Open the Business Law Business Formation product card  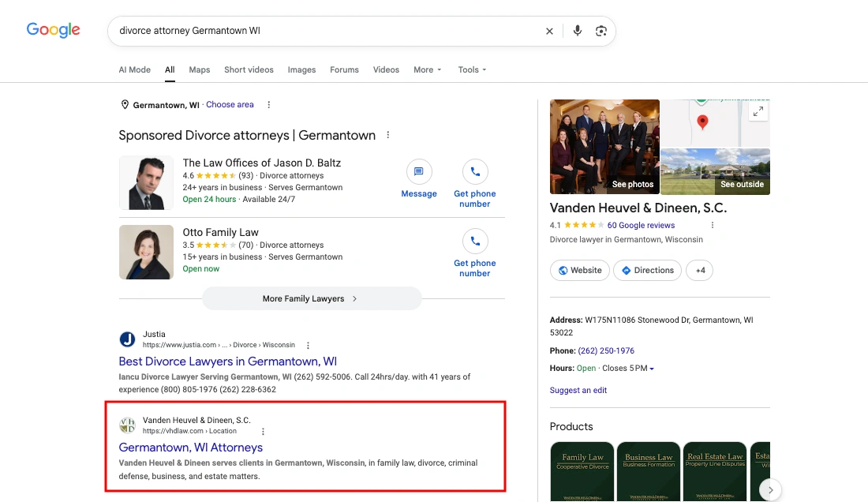click(649, 471)
